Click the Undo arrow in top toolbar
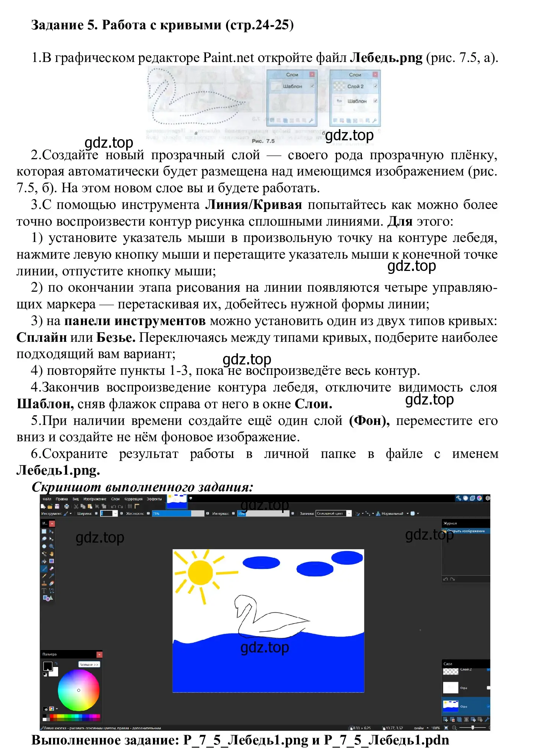This screenshot has height=756, width=533. tap(113, 506)
